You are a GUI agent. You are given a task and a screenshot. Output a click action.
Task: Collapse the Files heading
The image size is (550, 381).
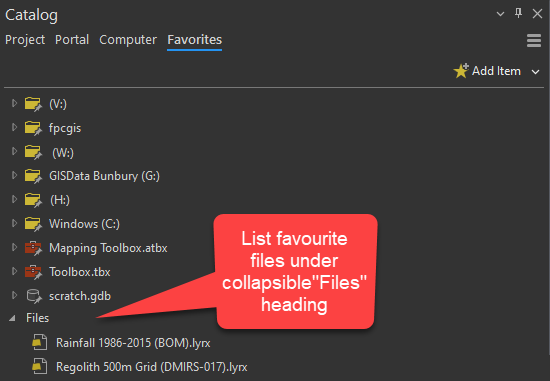(x=12, y=318)
